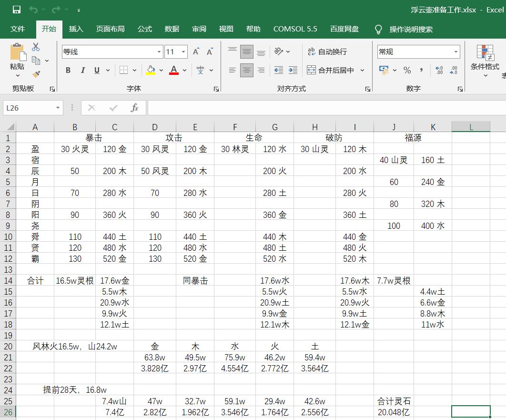
Task: Apply the yellow fill color swatch
Action: 151,70
